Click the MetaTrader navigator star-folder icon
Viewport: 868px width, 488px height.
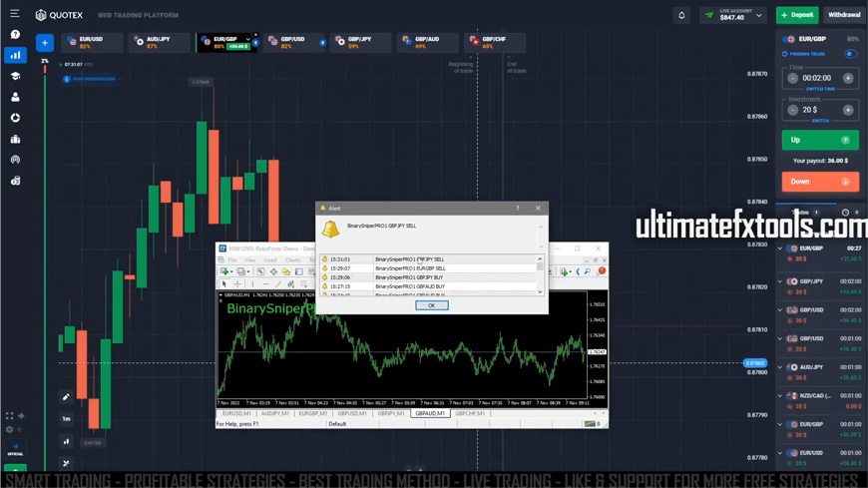286,271
